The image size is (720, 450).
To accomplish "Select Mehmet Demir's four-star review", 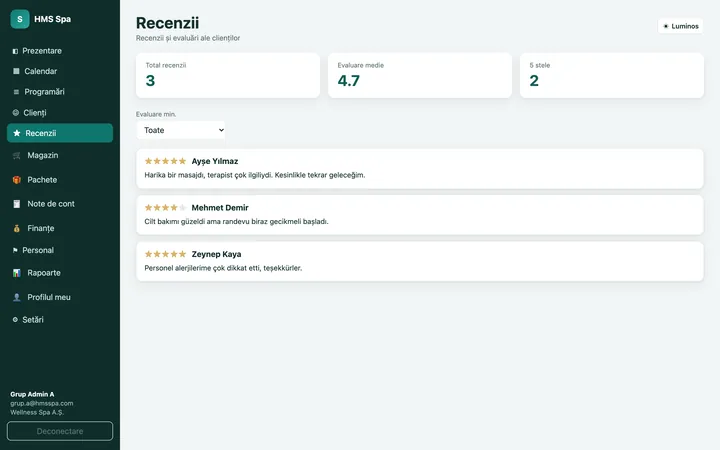I will 420,215.
